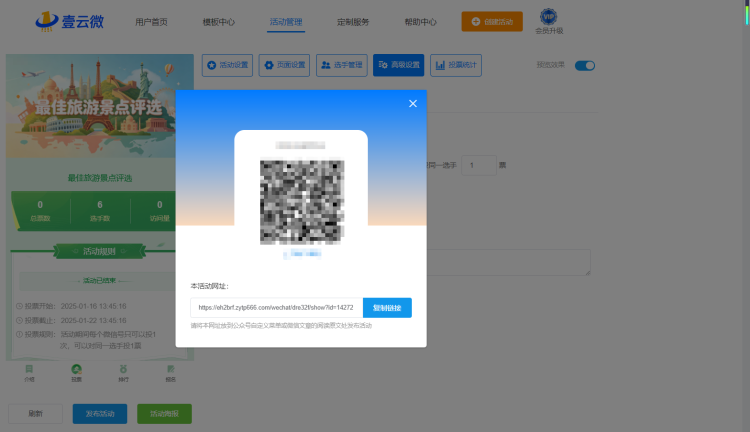Viewport: 750px width, 432px height.
Task: Click the green 最佳旅游景点评选 title text
Action: [99, 178]
